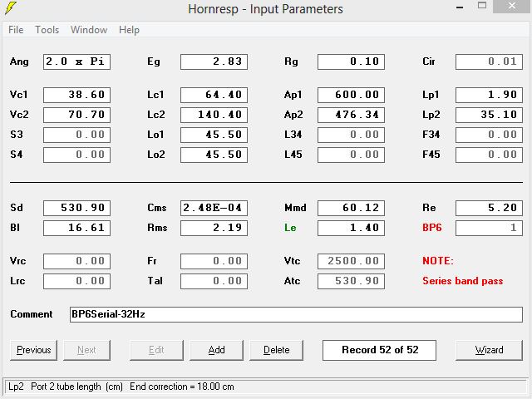Viewport: 532px width, 399px height.
Task: Click the Lo1 field 45.50
Action: (214, 135)
